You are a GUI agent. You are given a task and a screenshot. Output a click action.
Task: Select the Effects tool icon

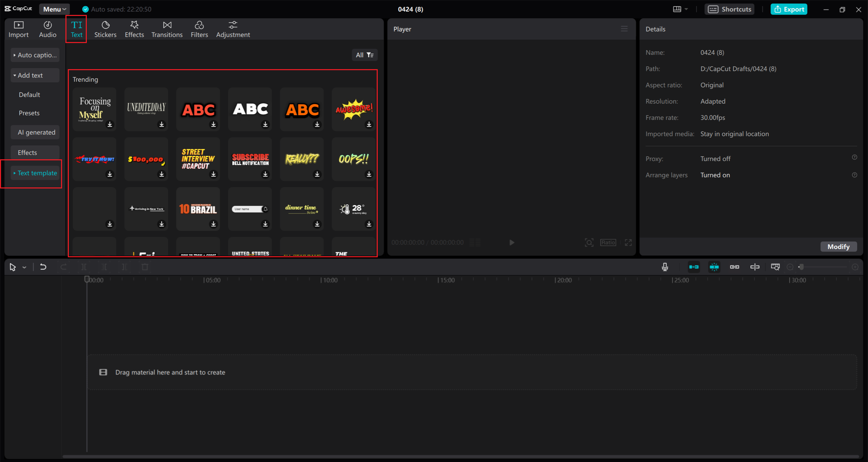(x=134, y=28)
